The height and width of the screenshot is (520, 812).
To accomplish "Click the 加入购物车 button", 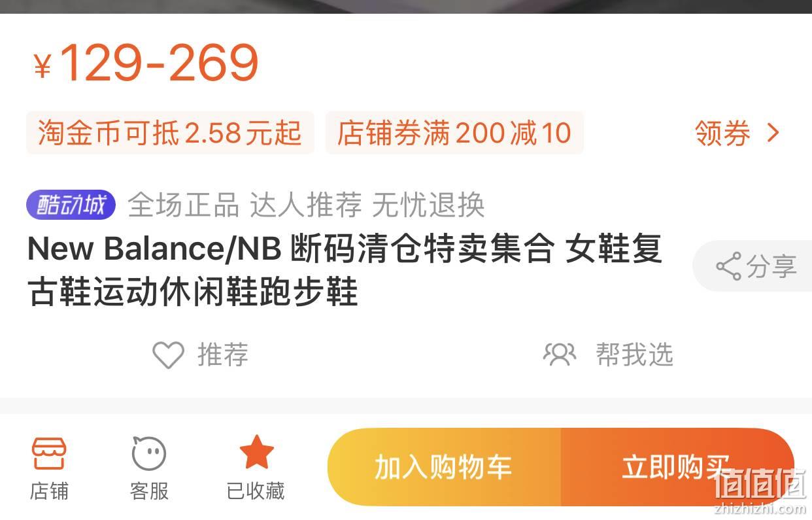I will pos(444,467).
